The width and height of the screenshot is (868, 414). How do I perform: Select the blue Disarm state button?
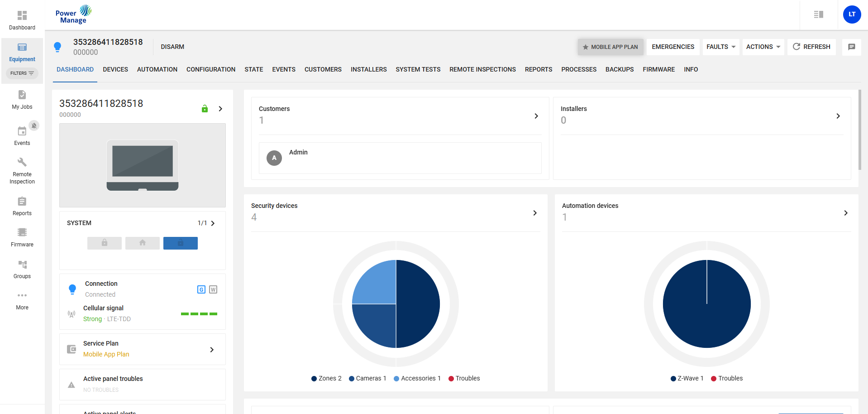point(180,243)
